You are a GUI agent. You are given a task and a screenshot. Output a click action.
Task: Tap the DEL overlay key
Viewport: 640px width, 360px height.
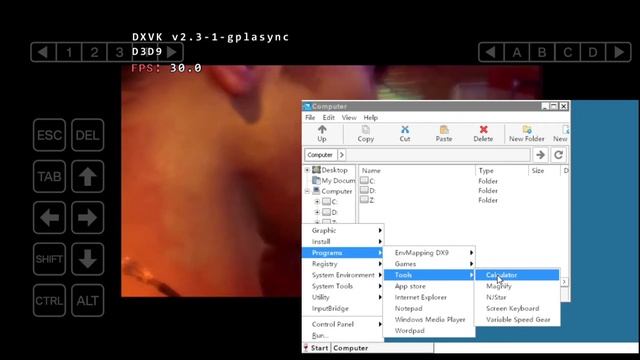coord(88,135)
